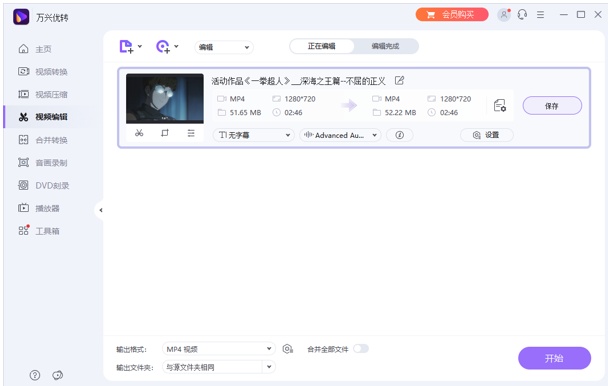This screenshot has height=386, width=608.
Task: Open the customer support headset icon
Action: pyautogui.click(x=522, y=15)
